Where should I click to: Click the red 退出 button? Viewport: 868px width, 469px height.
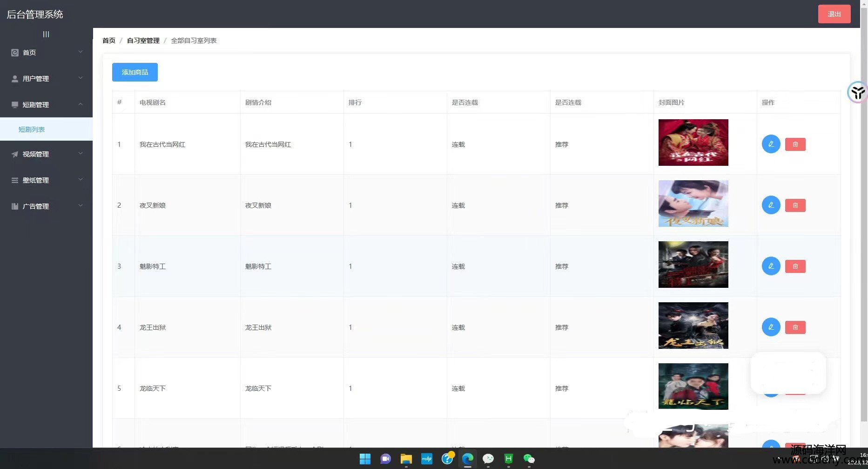tap(834, 14)
